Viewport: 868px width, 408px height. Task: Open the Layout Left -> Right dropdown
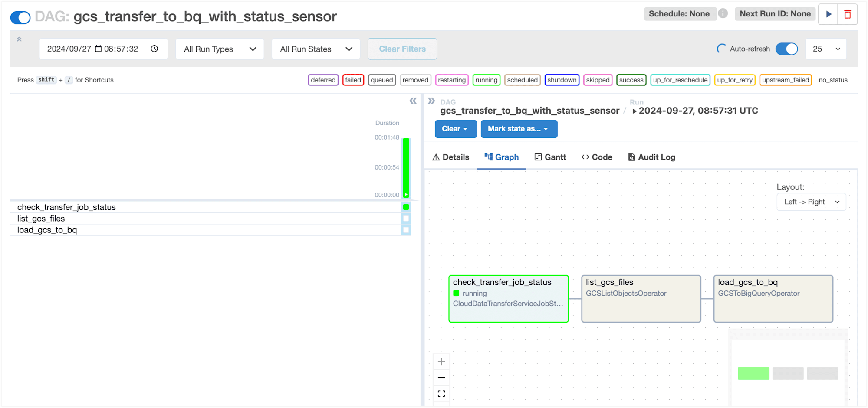coord(811,202)
